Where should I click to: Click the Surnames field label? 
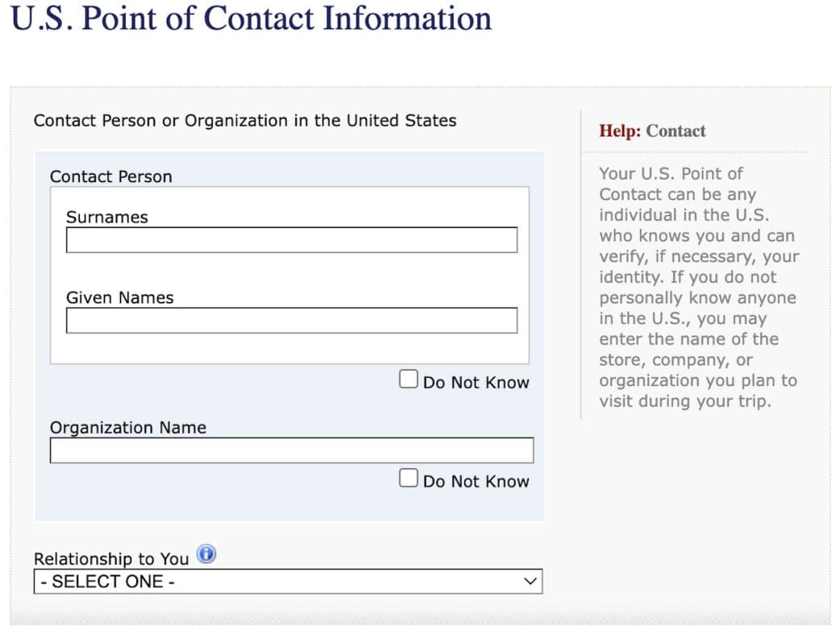click(x=107, y=218)
